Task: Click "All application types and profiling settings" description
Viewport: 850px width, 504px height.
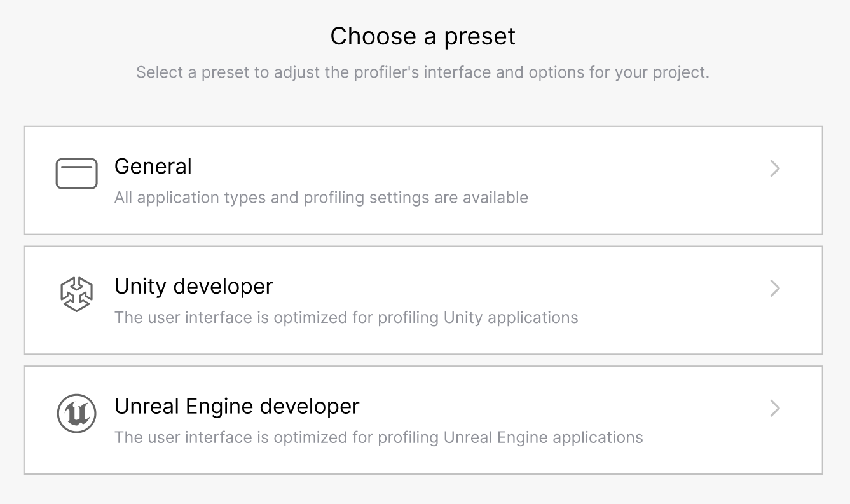Action: tap(321, 198)
